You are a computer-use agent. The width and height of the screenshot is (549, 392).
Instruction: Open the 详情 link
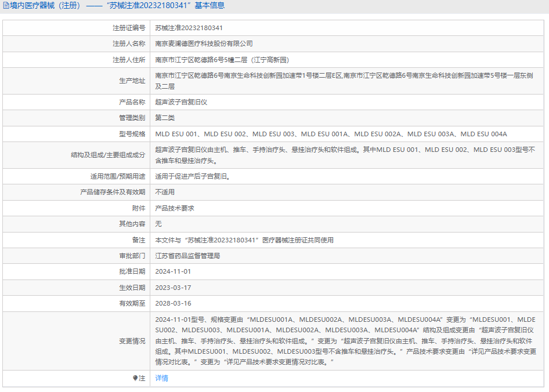tap(161, 378)
